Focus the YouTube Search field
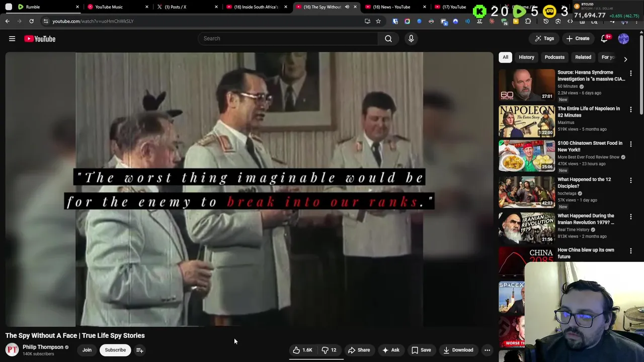 [x=288, y=39]
